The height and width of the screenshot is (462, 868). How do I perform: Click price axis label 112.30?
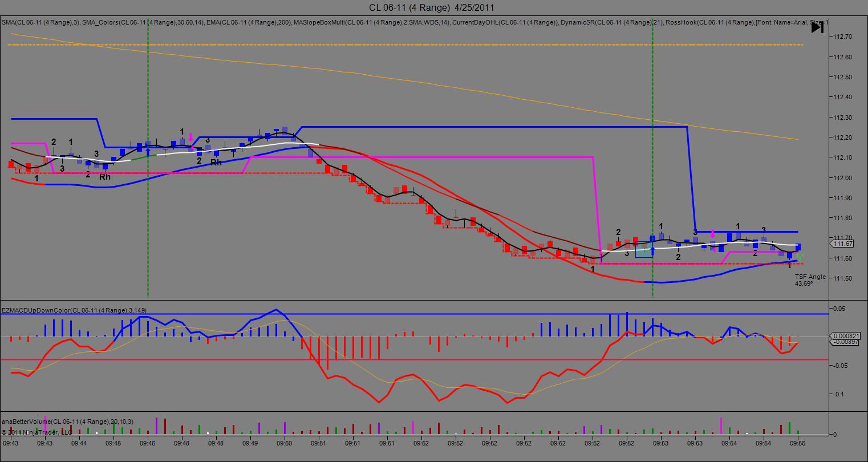point(842,117)
